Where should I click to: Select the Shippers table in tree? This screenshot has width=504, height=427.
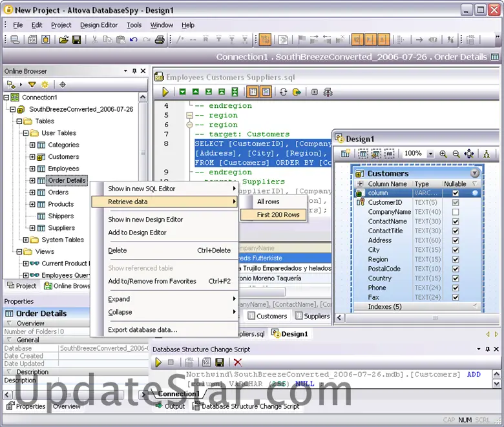(x=61, y=216)
